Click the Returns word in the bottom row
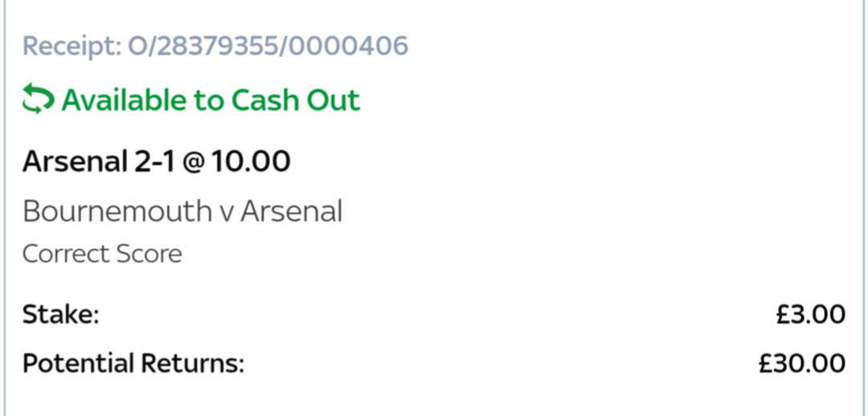 coord(193,364)
